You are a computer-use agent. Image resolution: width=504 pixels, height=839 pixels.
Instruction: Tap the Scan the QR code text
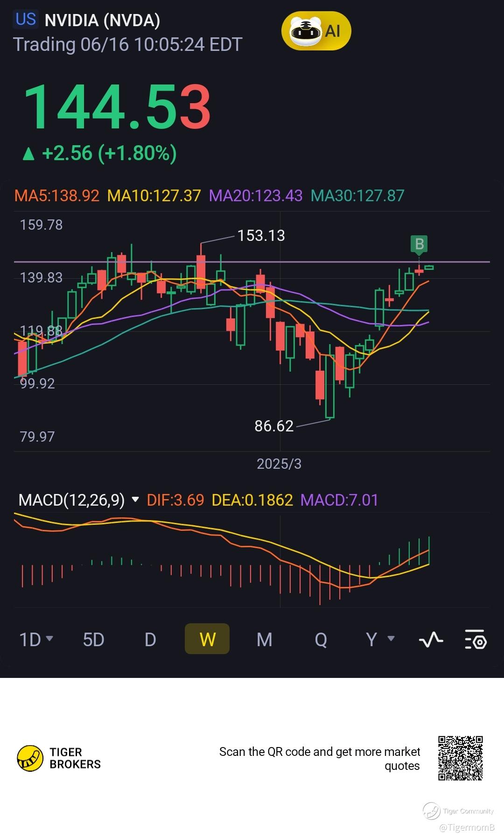click(320, 759)
